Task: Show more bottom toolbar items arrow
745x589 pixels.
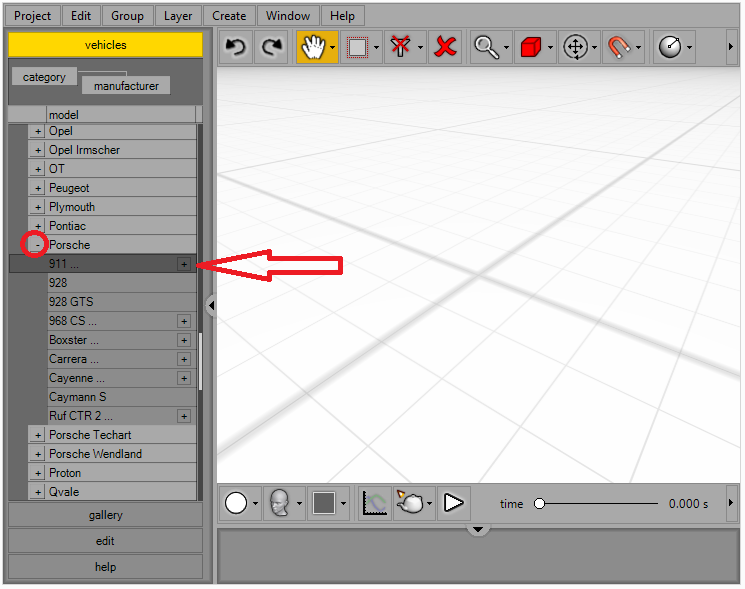Action: 731,503
